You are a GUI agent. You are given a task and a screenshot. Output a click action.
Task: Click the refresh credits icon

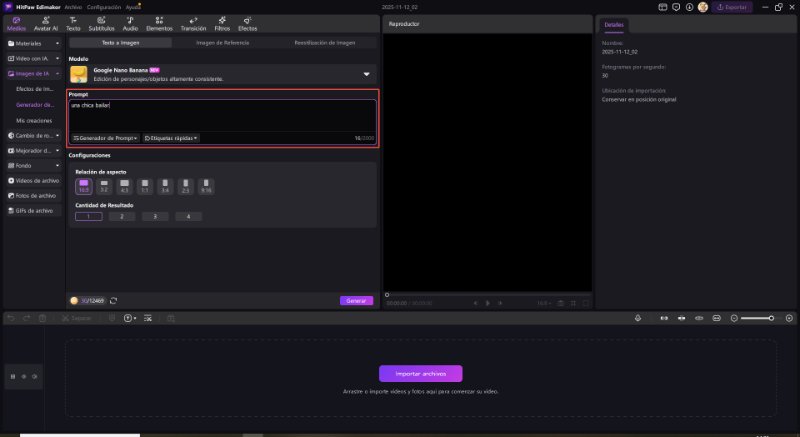[114, 300]
